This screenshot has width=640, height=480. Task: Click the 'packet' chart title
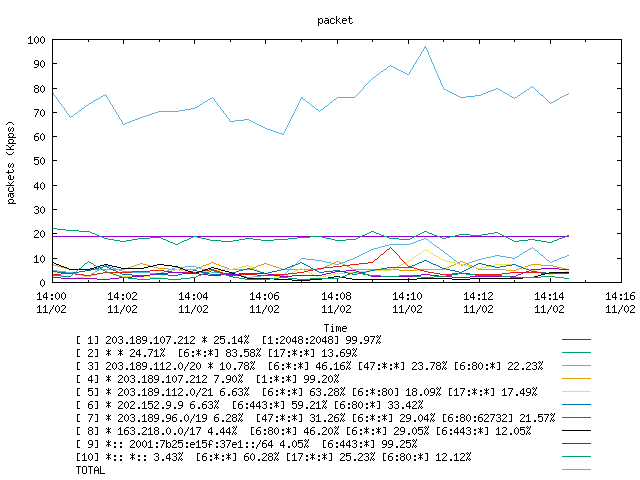(335, 20)
